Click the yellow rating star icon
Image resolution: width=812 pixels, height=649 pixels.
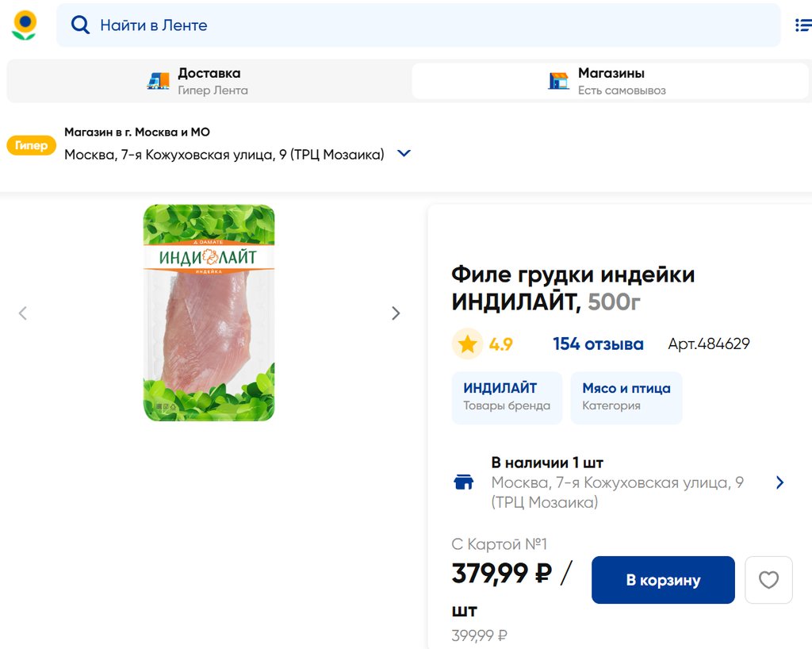(x=467, y=344)
